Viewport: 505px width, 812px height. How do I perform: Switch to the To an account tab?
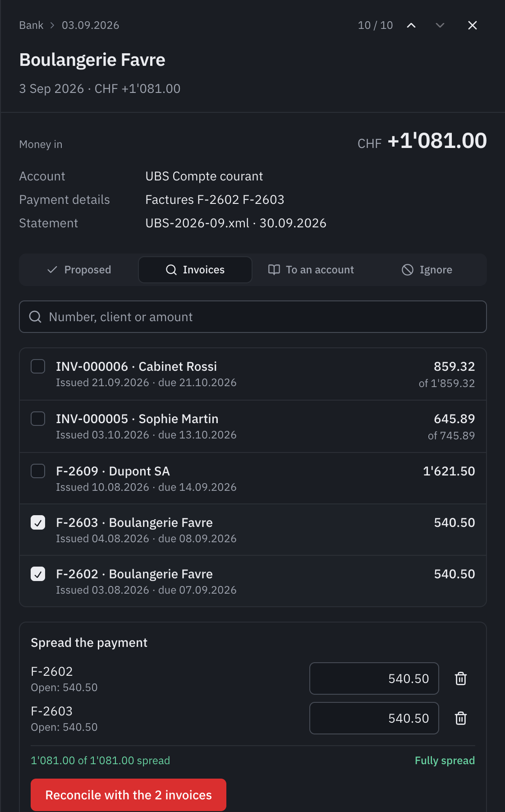coord(311,270)
